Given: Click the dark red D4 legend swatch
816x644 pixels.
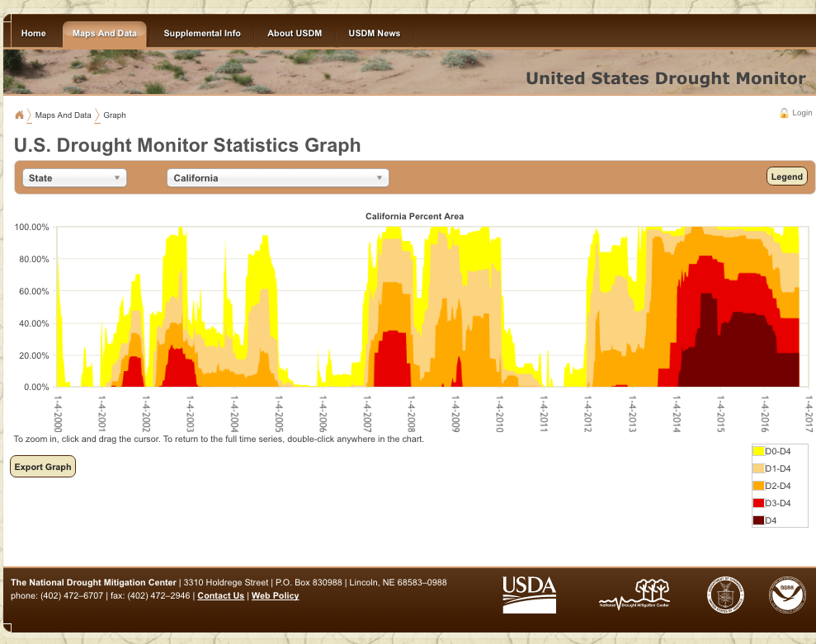Looking at the screenshot, I should click(x=758, y=520).
